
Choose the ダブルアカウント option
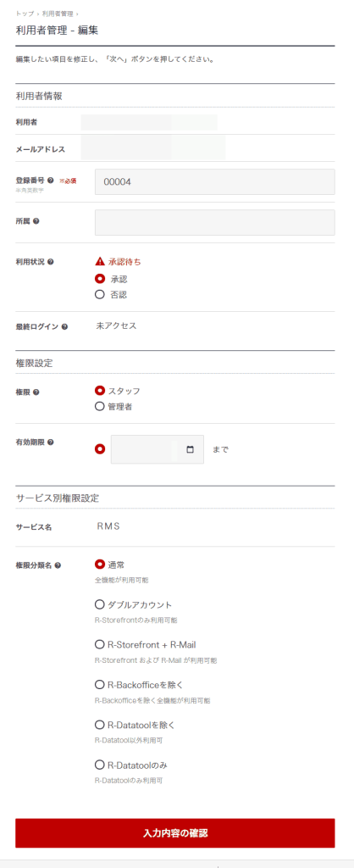[x=100, y=604]
